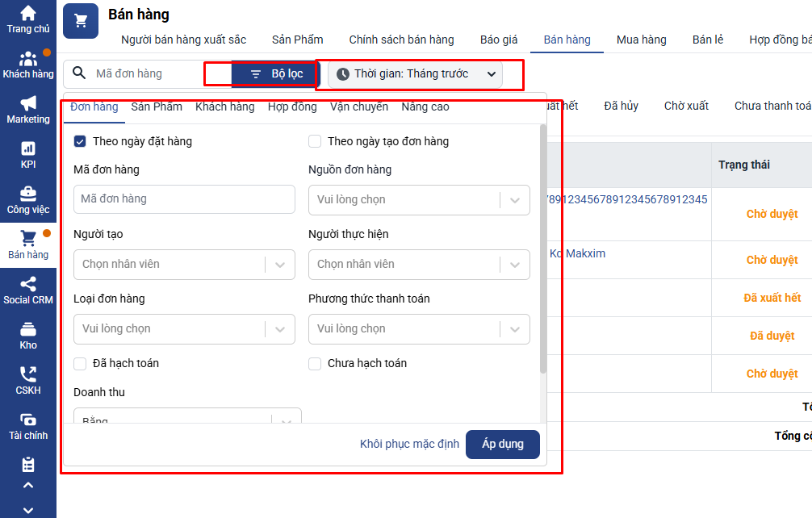The image size is (812, 518).
Task: Uncheck Theo ngày đặt hàng checkbox
Action: point(80,141)
